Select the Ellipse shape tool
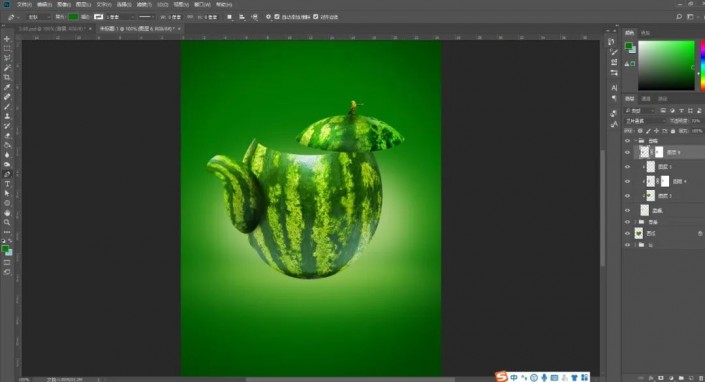The width and height of the screenshot is (705, 382). (7, 203)
